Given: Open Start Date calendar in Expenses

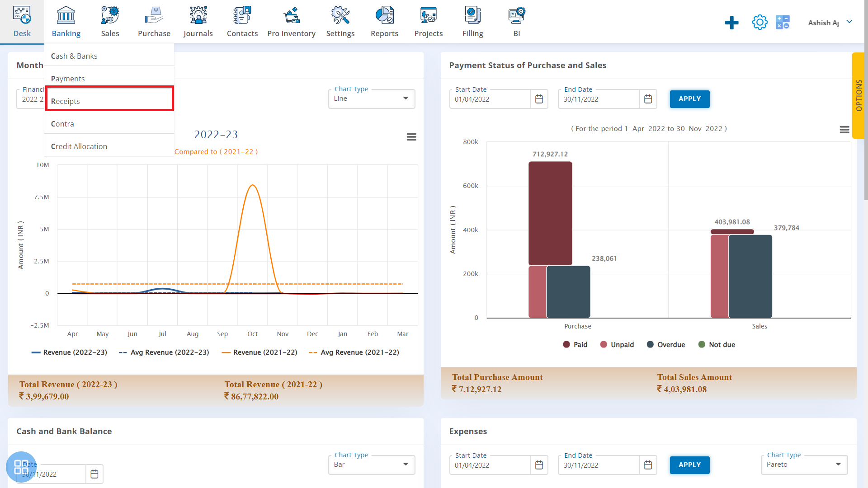Looking at the screenshot, I should click(x=539, y=465).
